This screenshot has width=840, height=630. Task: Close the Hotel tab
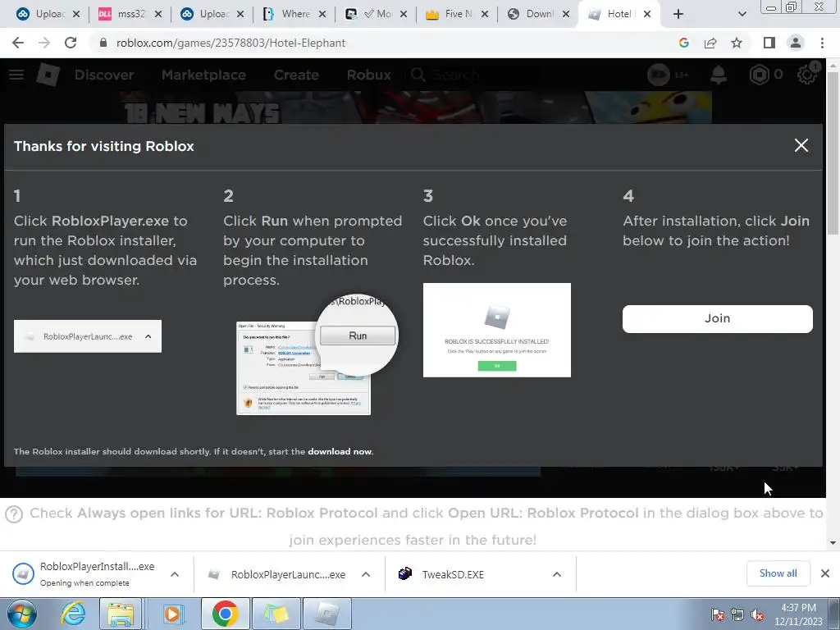647,15
